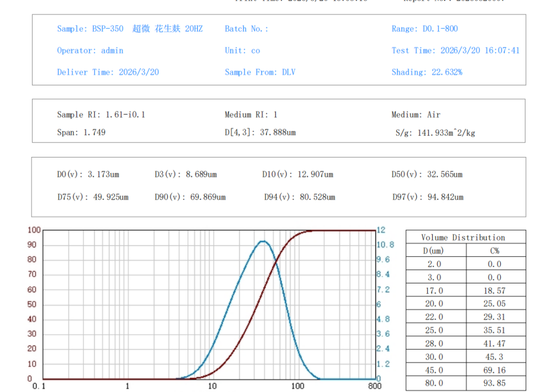Click the D97(v) 94.842um result
The height and width of the screenshot is (392, 558).
pyautogui.click(x=428, y=197)
